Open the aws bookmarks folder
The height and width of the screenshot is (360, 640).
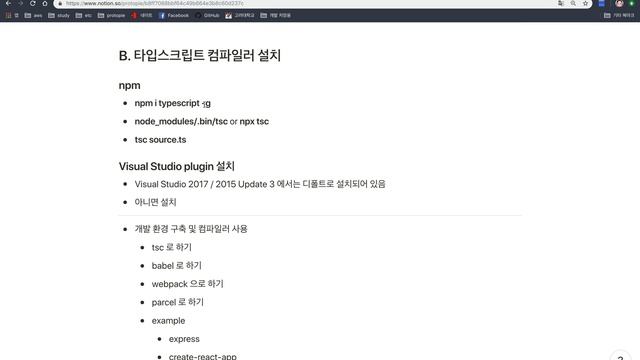(33, 16)
